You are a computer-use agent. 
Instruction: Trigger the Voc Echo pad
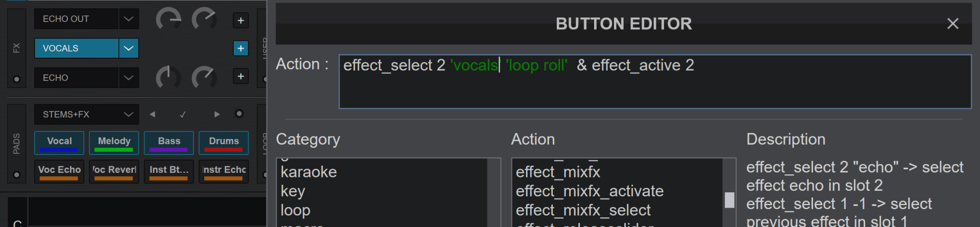pyautogui.click(x=59, y=171)
